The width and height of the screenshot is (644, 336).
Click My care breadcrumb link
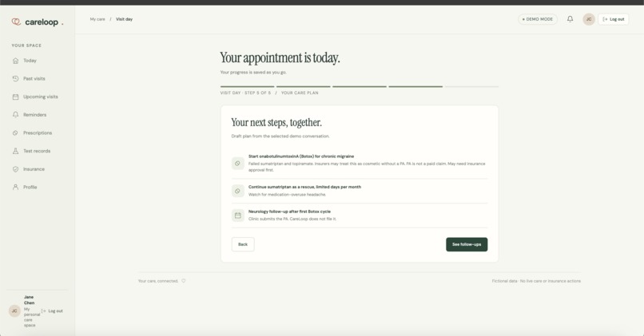[97, 19]
